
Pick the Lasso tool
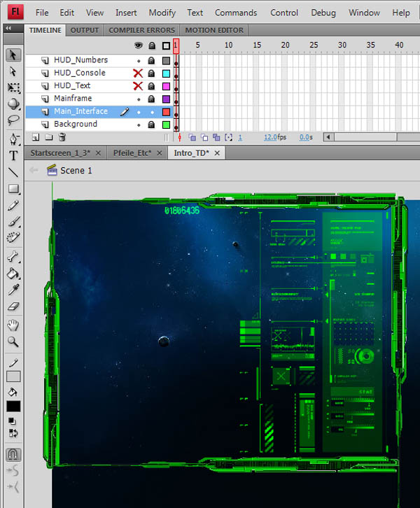pos(13,120)
